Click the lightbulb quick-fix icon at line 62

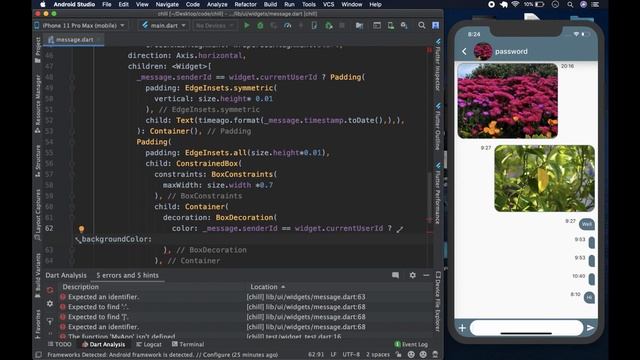(81, 229)
